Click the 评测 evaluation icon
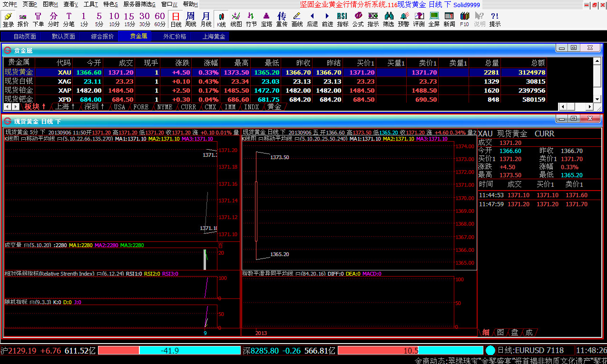 (x=419, y=19)
